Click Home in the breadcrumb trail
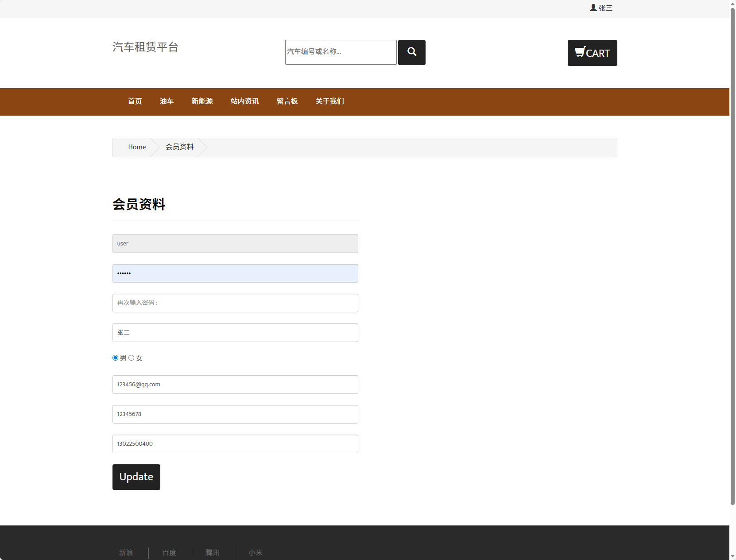The image size is (736, 560). [x=137, y=147]
